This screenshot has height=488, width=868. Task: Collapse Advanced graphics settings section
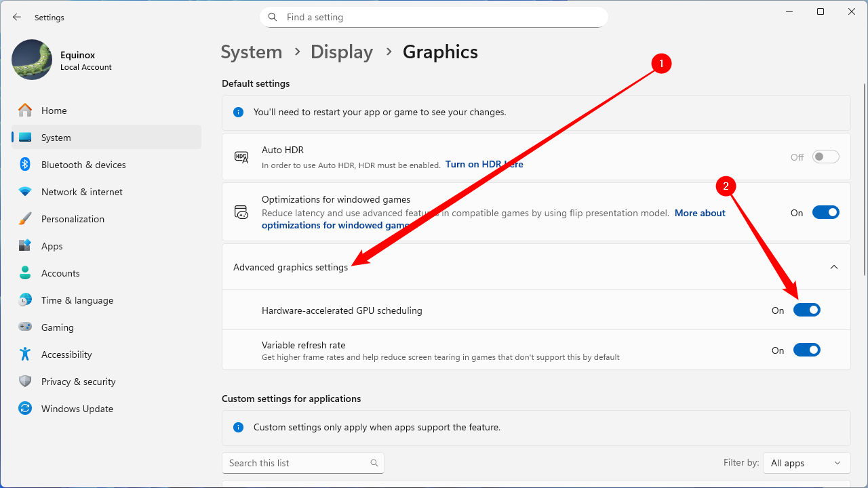coord(833,267)
